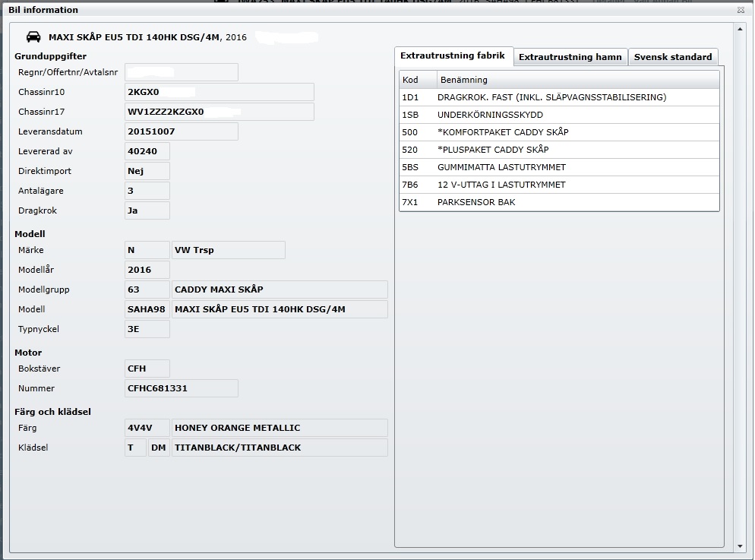Select the 1D1 DRAGKROK. FAST row
755x560 pixels.
point(559,97)
